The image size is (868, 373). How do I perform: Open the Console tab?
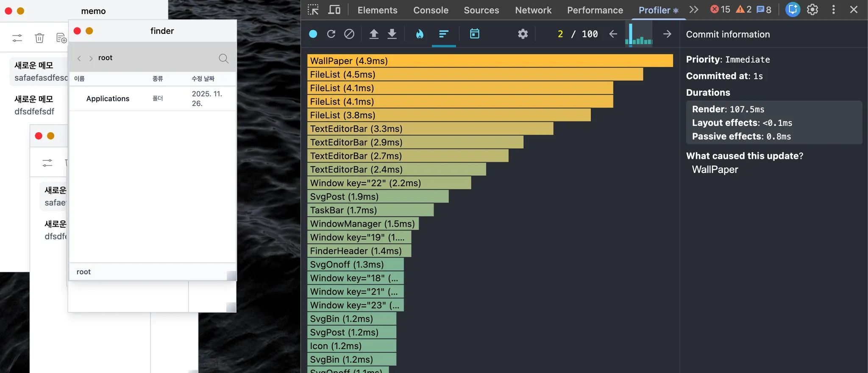(x=431, y=10)
